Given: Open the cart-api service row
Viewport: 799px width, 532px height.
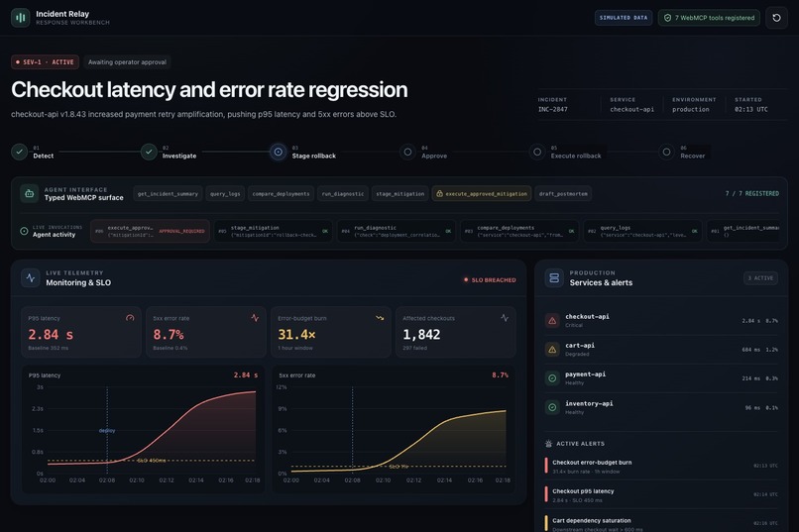Looking at the screenshot, I should coord(661,350).
